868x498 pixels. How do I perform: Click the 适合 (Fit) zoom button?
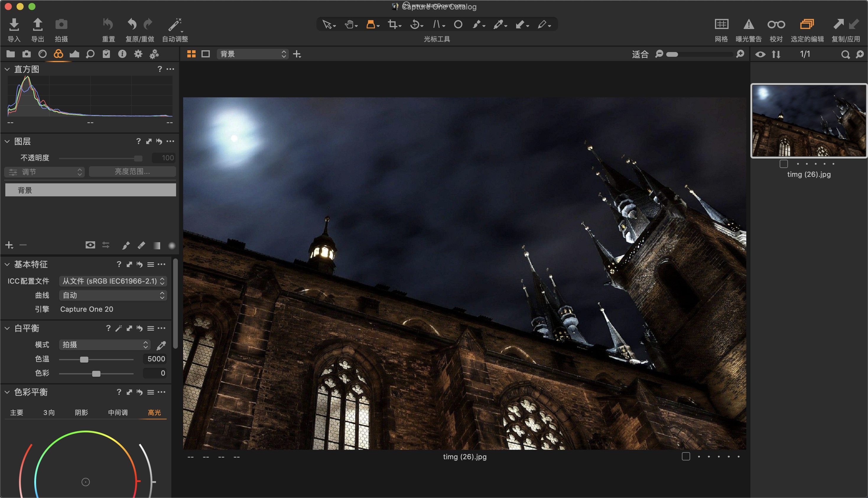tap(640, 54)
